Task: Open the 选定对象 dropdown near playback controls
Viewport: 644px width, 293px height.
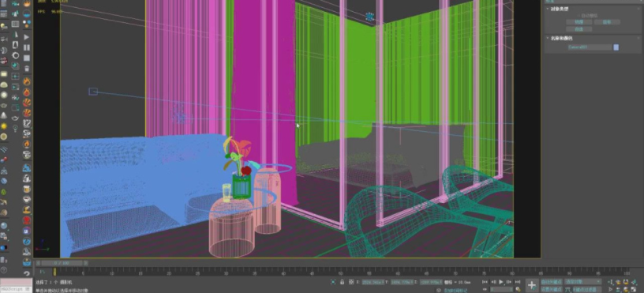Action: click(582, 282)
